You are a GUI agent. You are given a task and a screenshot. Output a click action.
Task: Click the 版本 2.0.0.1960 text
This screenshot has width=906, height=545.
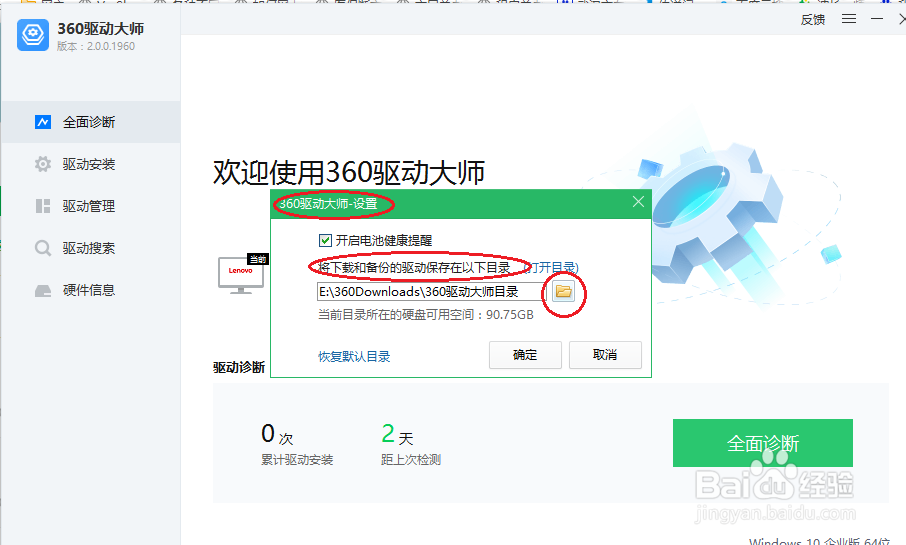(96, 46)
